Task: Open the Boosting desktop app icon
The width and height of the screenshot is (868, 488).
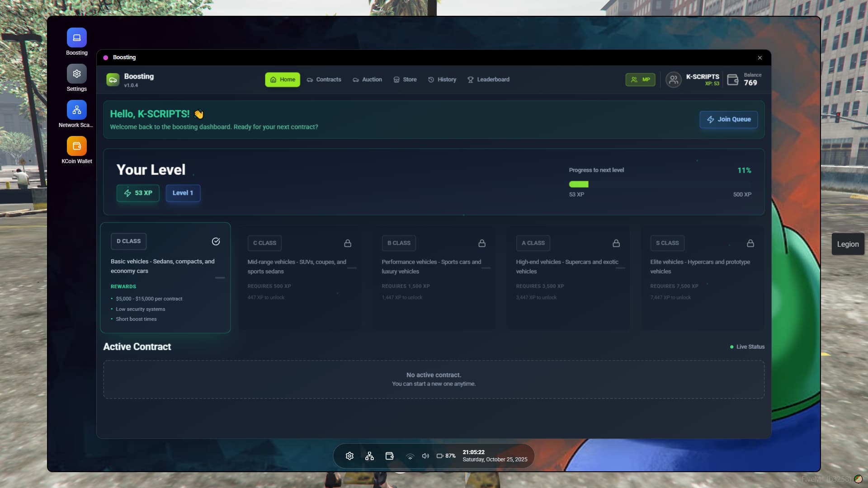Action: [x=77, y=38]
